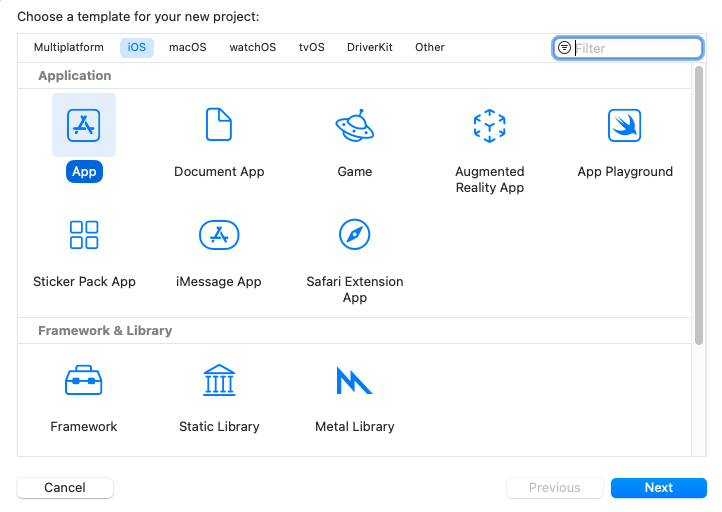Select the Static Library building icon
This screenshot has height=512, width=722.
click(219, 381)
